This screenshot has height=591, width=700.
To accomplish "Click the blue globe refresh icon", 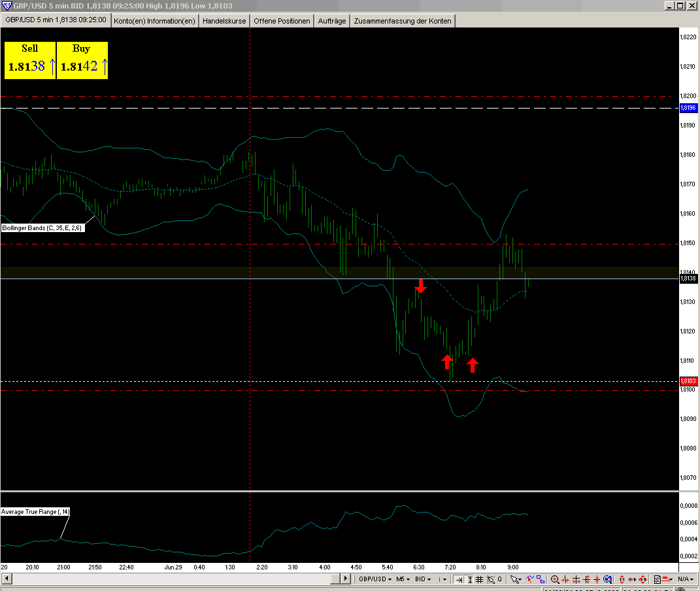I will [607, 579].
